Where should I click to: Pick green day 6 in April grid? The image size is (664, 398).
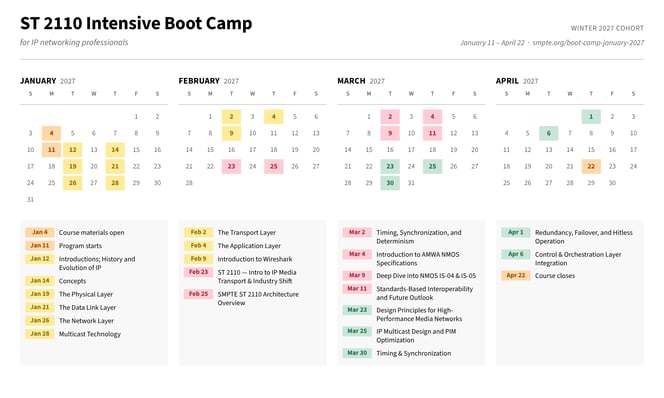(549, 133)
